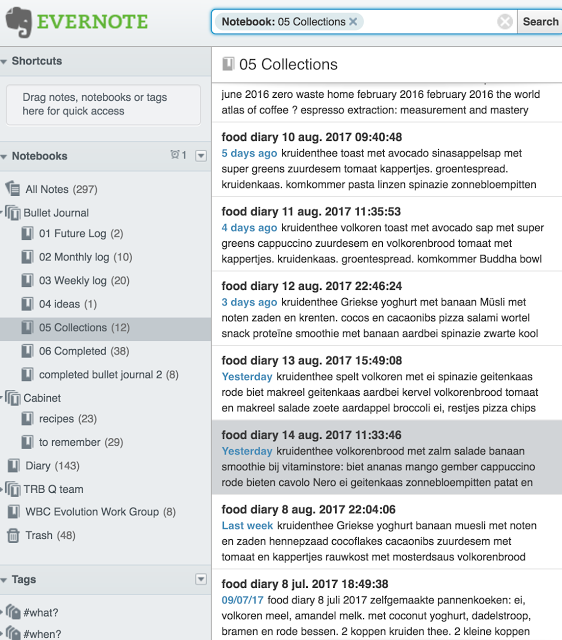
Task: Open 06 Completed (38) notebook label
Action: (x=84, y=351)
